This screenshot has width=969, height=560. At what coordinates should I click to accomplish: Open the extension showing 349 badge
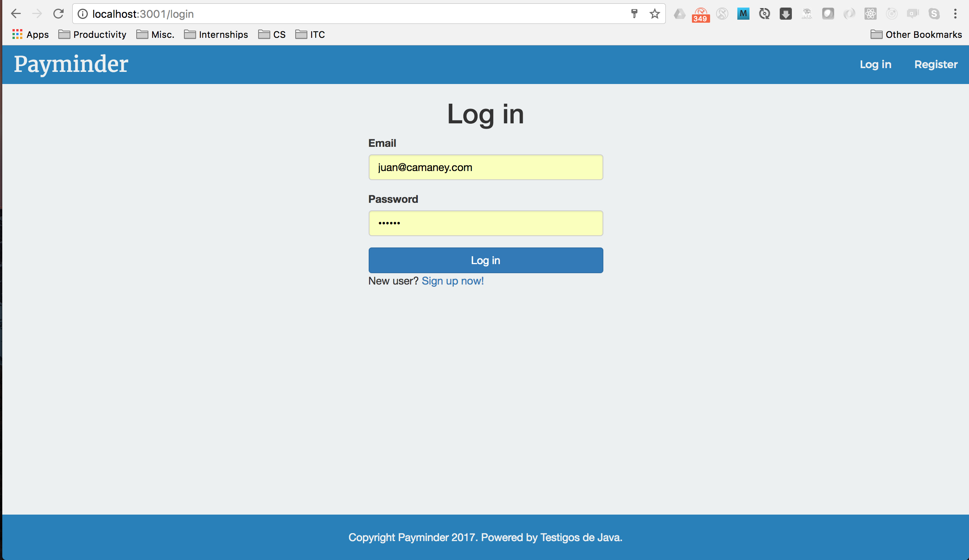[701, 15]
